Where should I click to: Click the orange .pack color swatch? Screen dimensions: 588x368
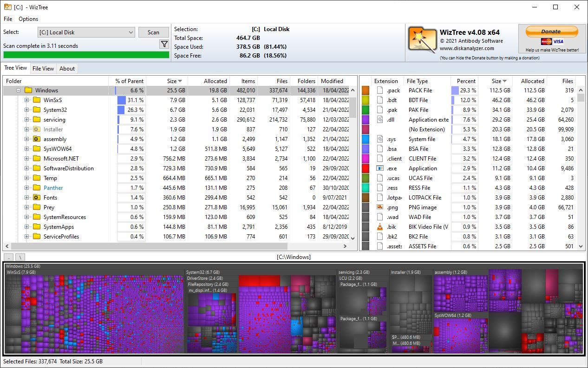pyautogui.click(x=366, y=90)
